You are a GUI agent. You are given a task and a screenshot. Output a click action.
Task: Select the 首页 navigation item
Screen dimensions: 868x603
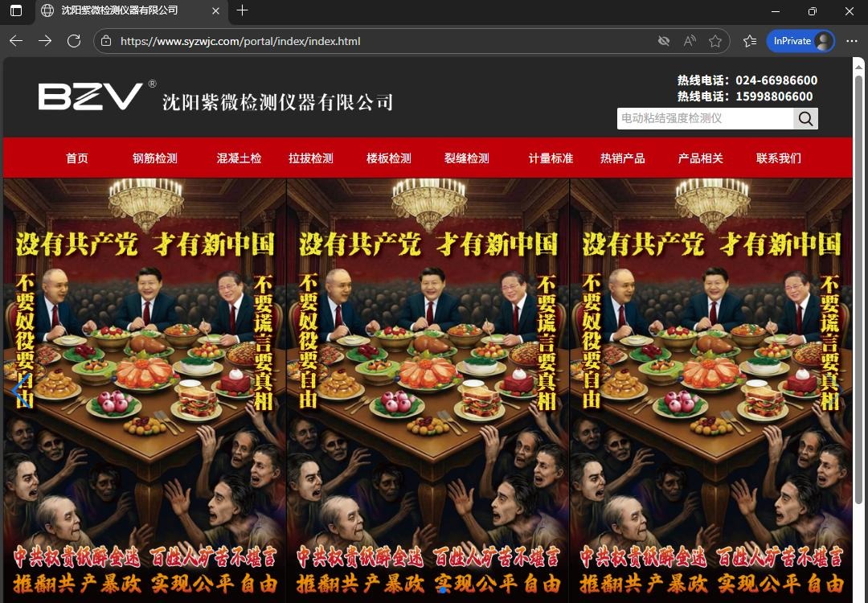(x=77, y=158)
